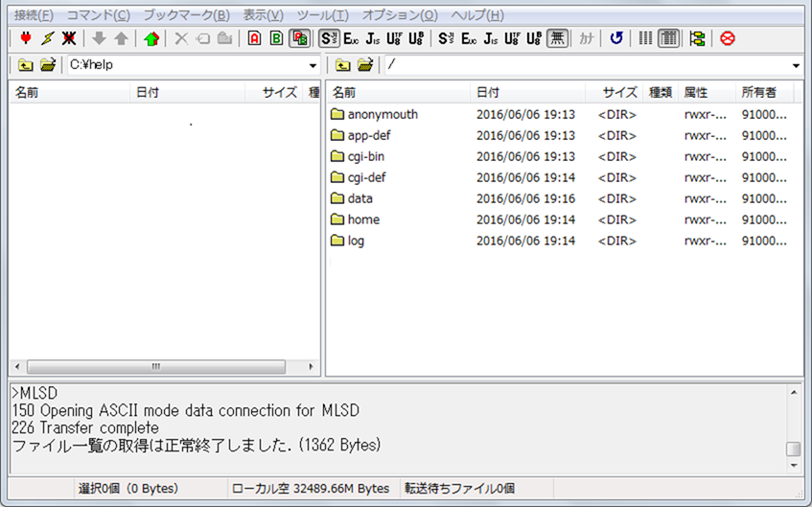Click the Create New Folder toolbar icon
The height and width of the screenshot is (507, 812).
[x=224, y=38]
